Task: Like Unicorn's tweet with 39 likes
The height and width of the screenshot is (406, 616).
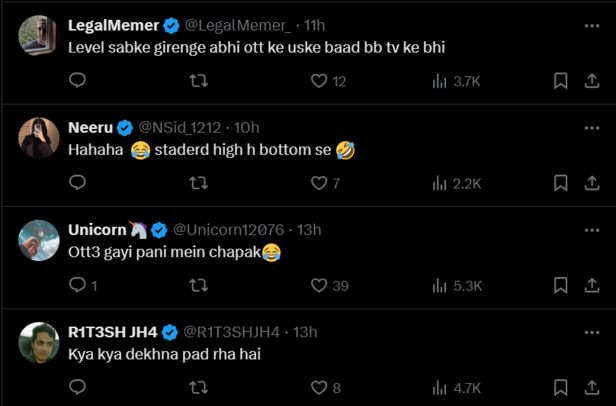Action: [x=320, y=286]
